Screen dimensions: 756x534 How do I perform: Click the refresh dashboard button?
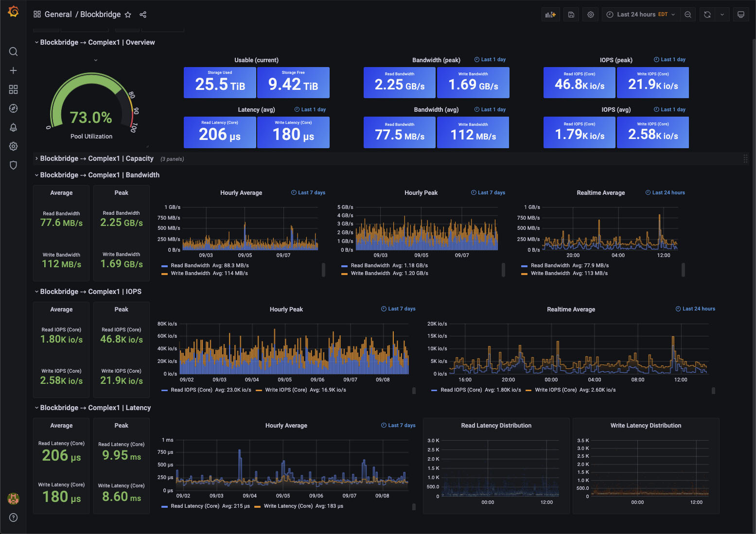[x=706, y=14]
